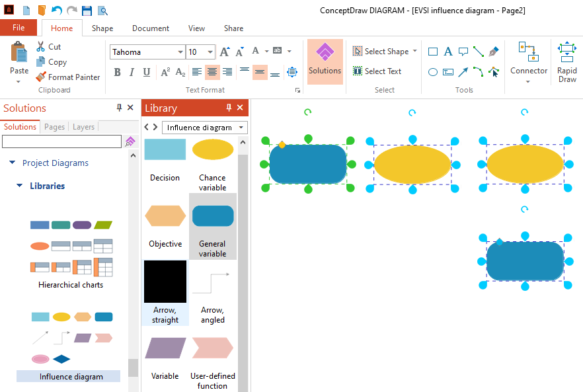Select the Text tool letter A
Screen dimensions: 583x392
coord(448,52)
